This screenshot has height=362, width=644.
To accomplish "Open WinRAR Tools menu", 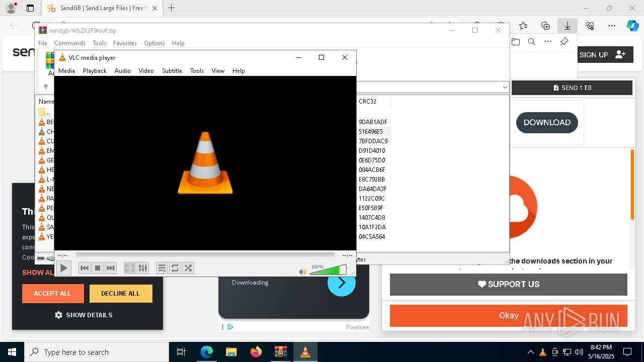I will (99, 43).
